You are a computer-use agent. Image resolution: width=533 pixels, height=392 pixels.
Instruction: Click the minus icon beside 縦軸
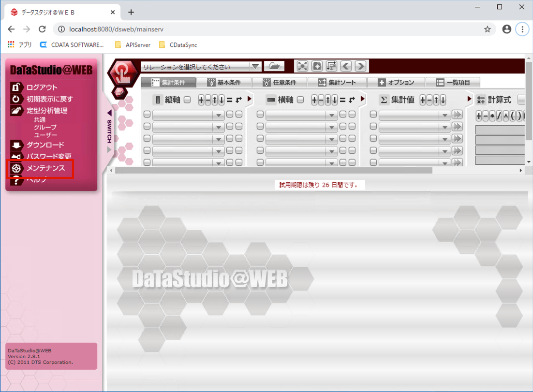(208, 100)
